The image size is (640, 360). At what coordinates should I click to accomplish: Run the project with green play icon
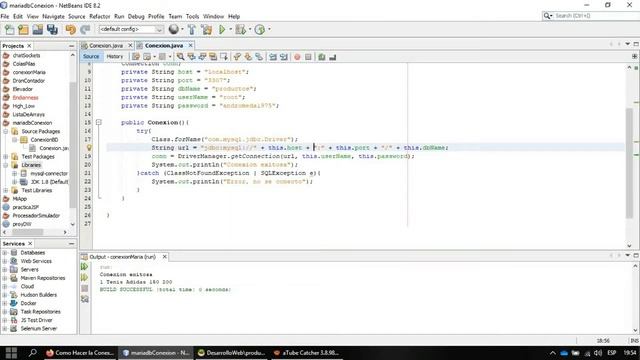(x=222, y=29)
